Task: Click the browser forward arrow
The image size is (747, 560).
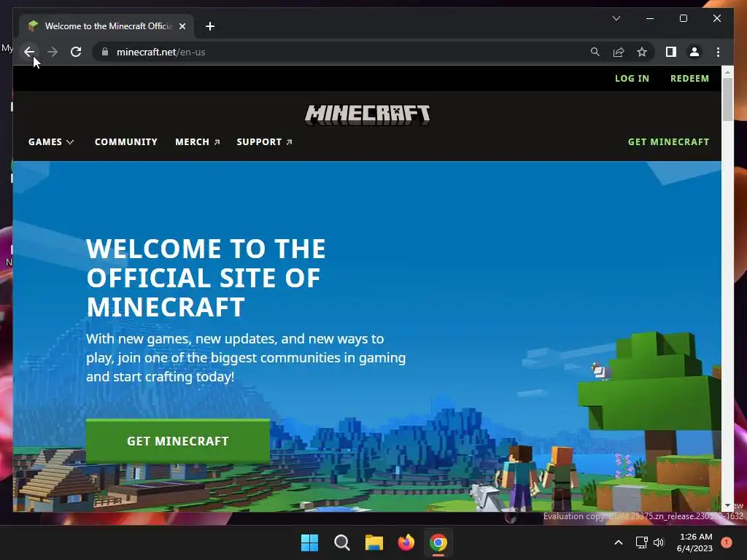Action: [x=53, y=52]
